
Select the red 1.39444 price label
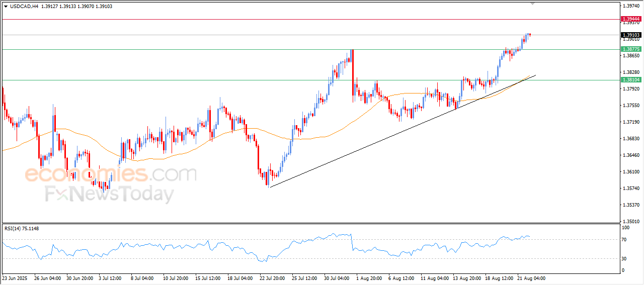pos(631,19)
